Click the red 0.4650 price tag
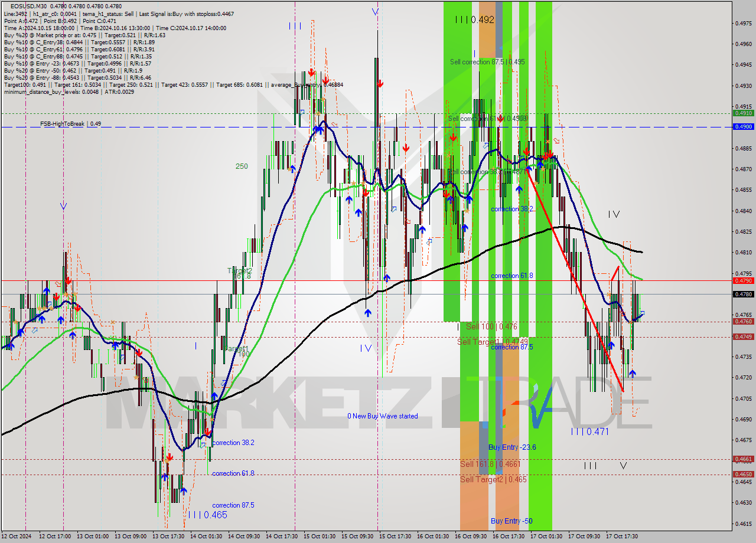 click(742, 474)
